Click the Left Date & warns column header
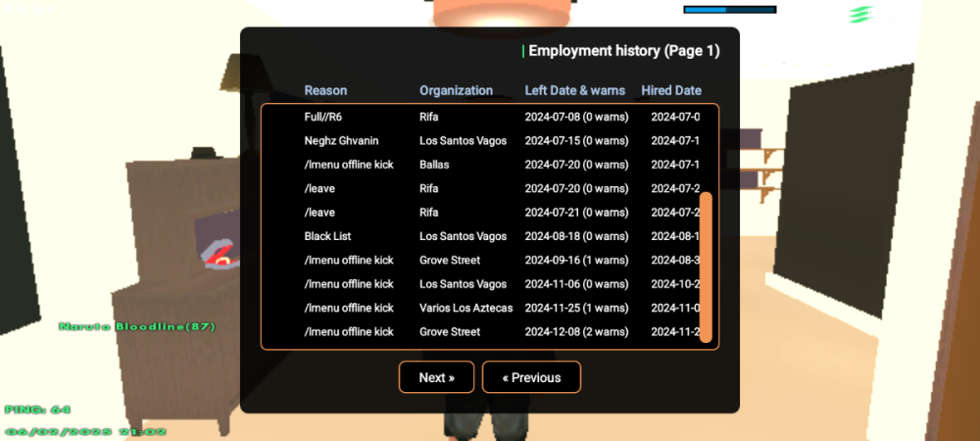This screenshot has width=980, height=441. 575,90
